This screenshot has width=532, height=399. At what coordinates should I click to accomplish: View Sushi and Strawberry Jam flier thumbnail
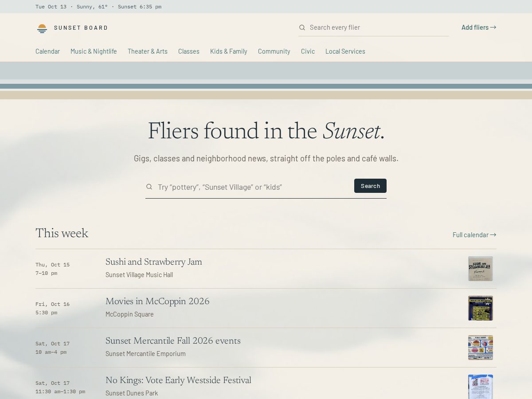481,269
